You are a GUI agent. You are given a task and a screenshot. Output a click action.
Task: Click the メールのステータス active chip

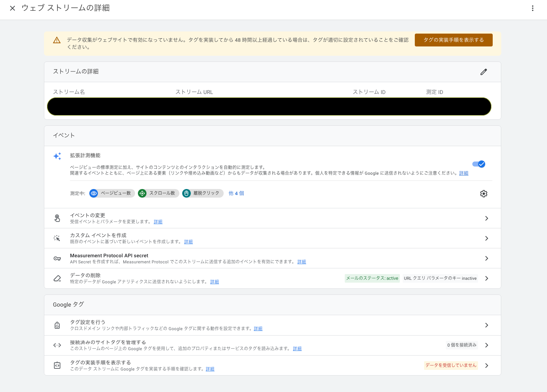(372, 278)
